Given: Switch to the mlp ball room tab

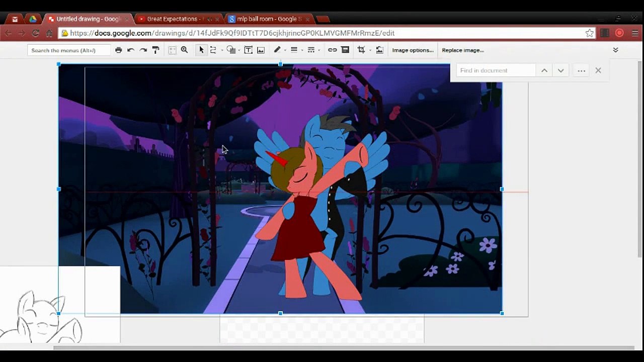Looking at the screenshot, I should pos(269,19).
